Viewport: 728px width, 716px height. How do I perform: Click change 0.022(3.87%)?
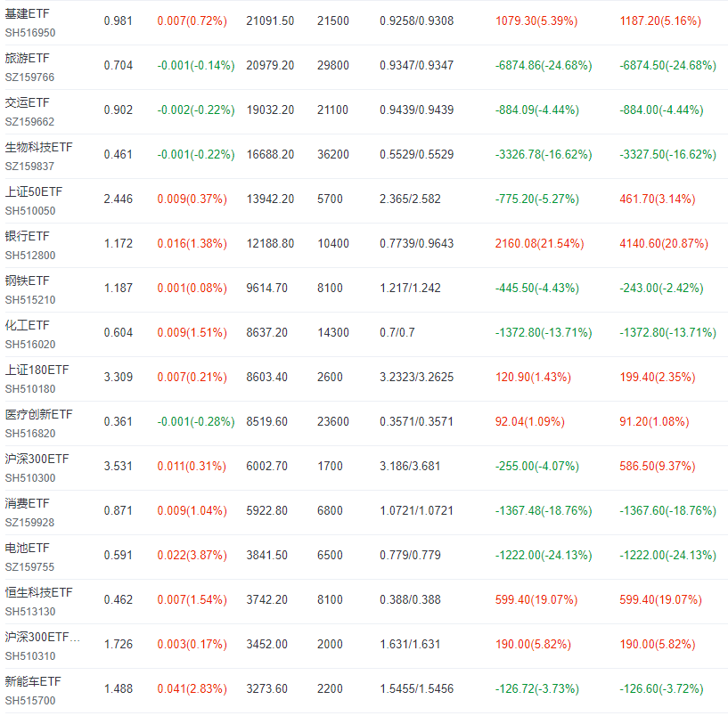click(x=192, y=556)
